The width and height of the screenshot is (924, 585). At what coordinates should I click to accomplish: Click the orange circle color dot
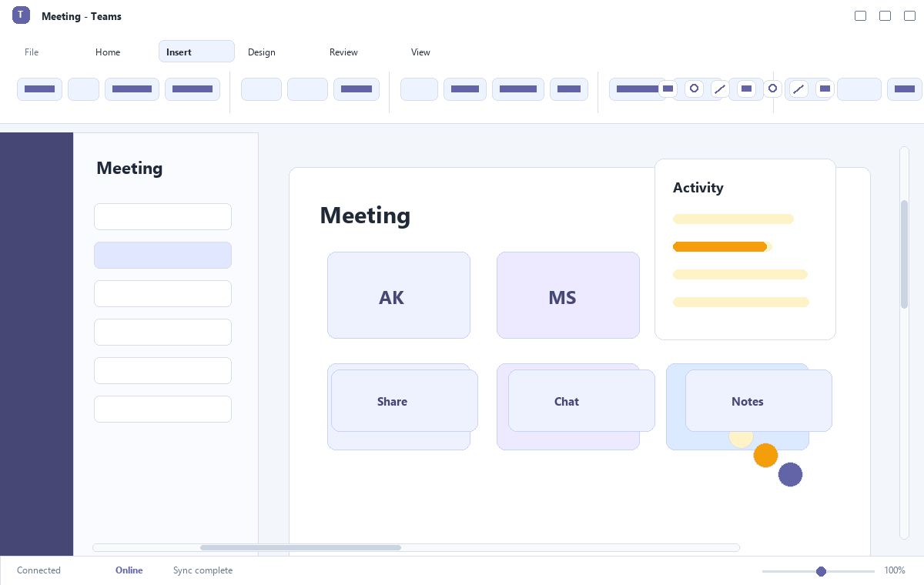765,455
